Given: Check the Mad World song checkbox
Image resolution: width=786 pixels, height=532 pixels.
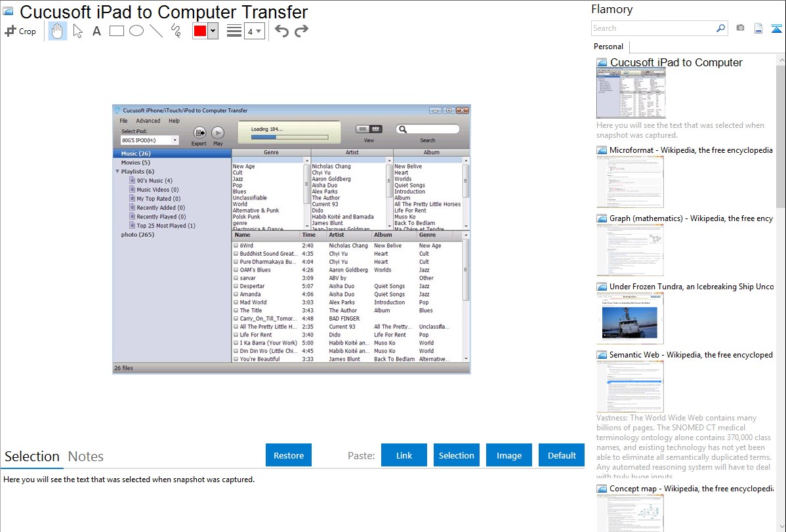Looking at the screenshot, I should click(x=236, y=302).
